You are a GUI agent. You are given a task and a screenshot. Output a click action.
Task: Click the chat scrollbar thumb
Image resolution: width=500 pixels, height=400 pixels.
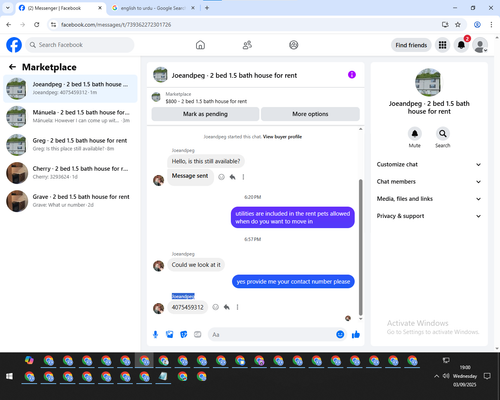coord(360,247)
